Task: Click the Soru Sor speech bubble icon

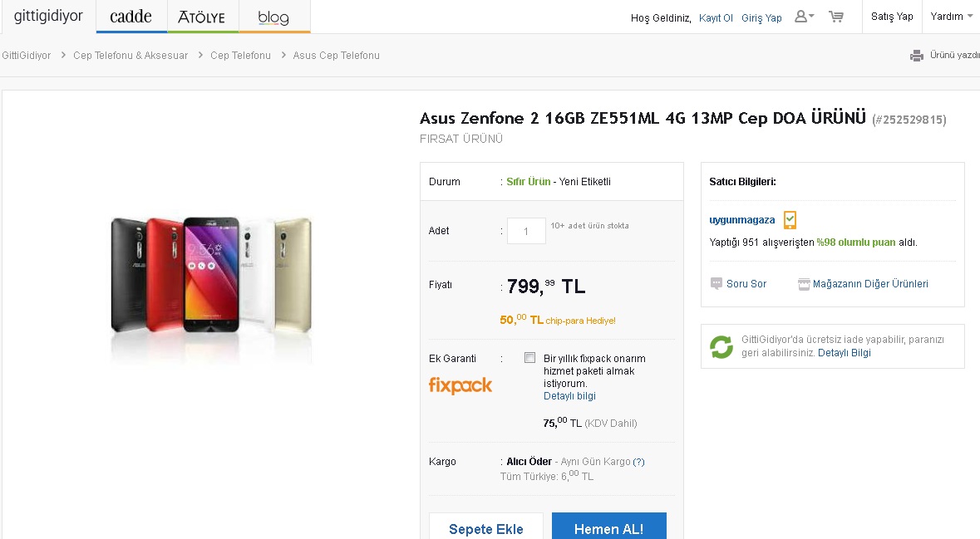Action: 717,284
